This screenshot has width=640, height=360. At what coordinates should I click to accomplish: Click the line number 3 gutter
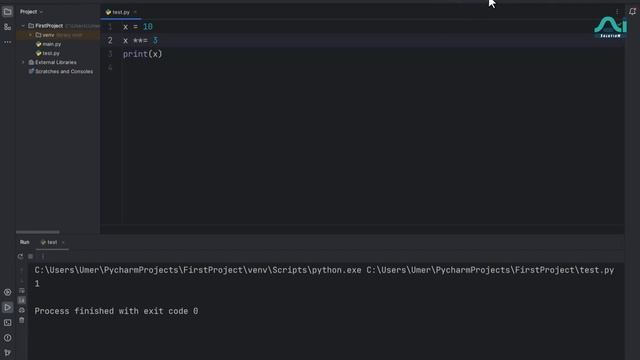tap(109, 54)
